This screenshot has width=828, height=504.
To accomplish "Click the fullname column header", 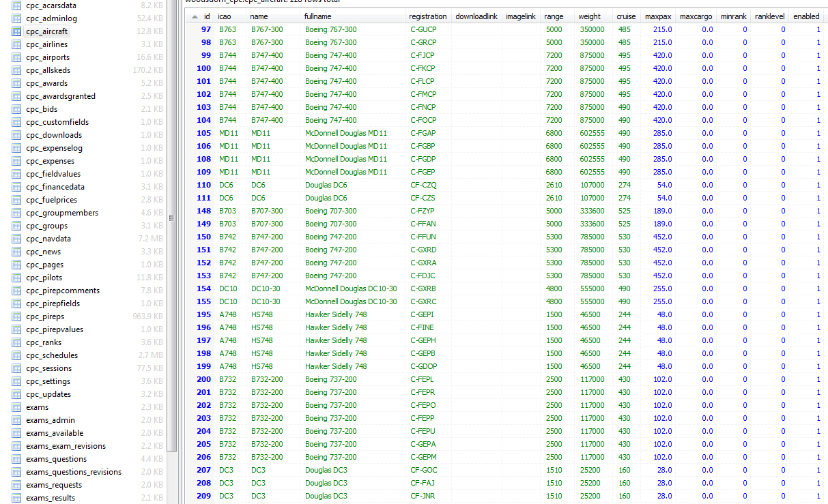I will pyautogui.click(x=353, y=16).
